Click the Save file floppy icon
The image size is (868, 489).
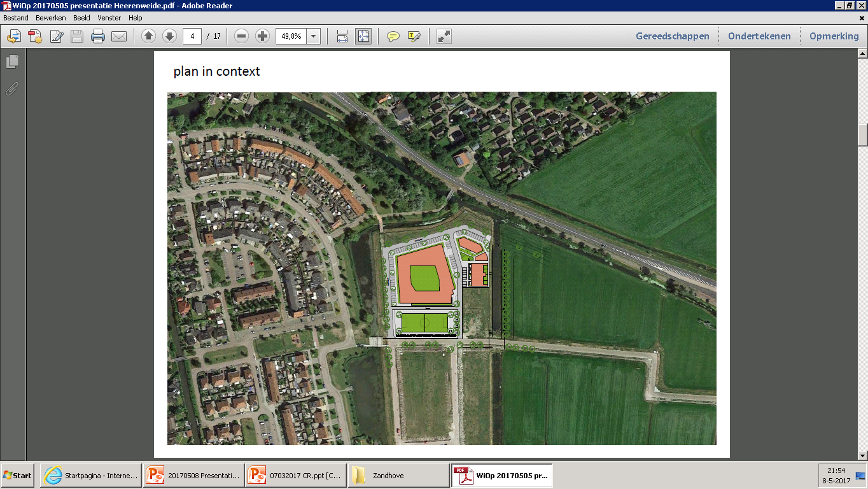[x=77, y=36]
